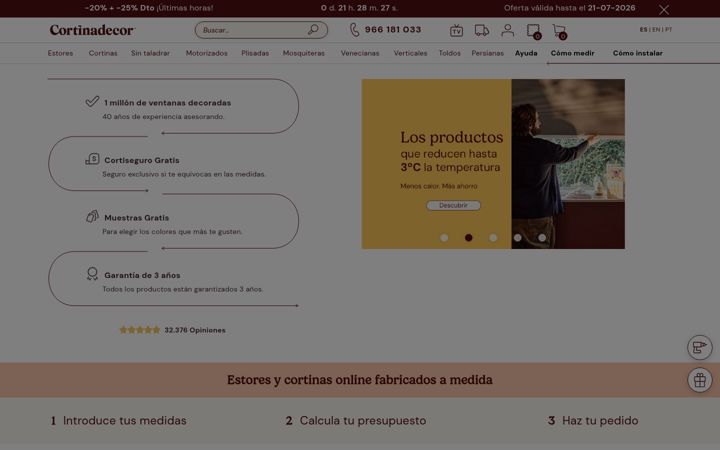720x450 pixels.
Task: Open the Toldos menu
Action: click(449, 53)
